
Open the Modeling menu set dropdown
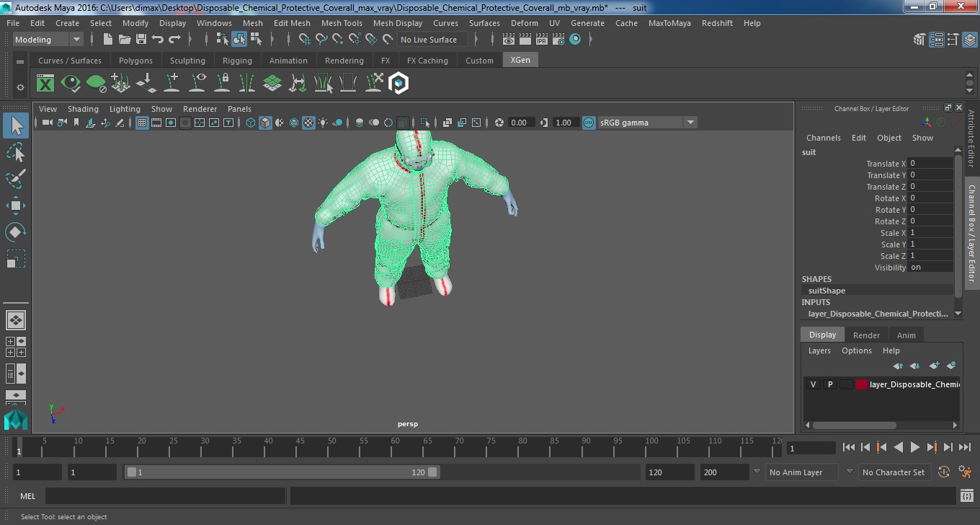(48, 40)
